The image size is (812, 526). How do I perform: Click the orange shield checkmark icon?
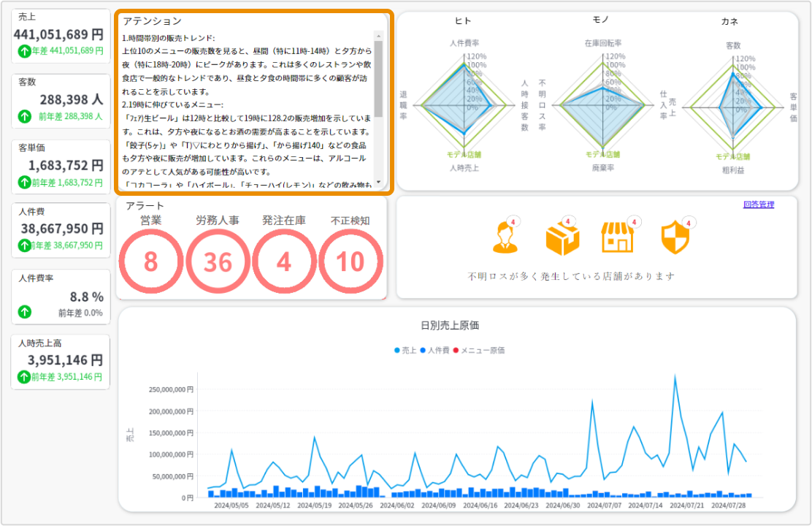(x=673, y=238)
